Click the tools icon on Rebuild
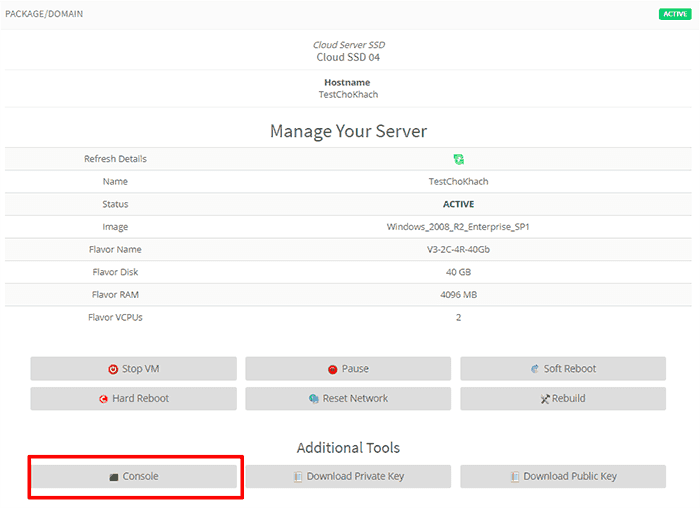The image size is (700, 508). [545, 399]
